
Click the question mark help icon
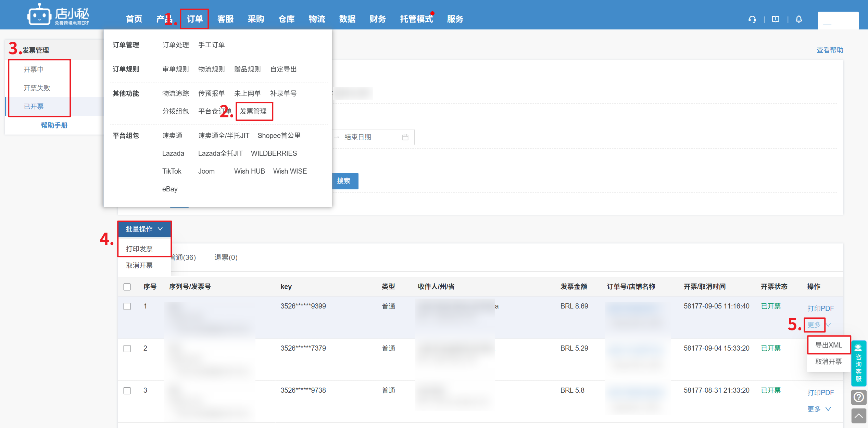pos(858,397)
